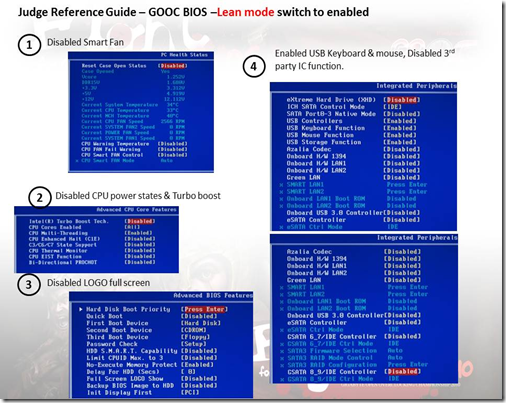
Task: Toggle Intel(R) Turbo Boost Tech. setting
Action: pyautogui.click(x=92, y=221)
